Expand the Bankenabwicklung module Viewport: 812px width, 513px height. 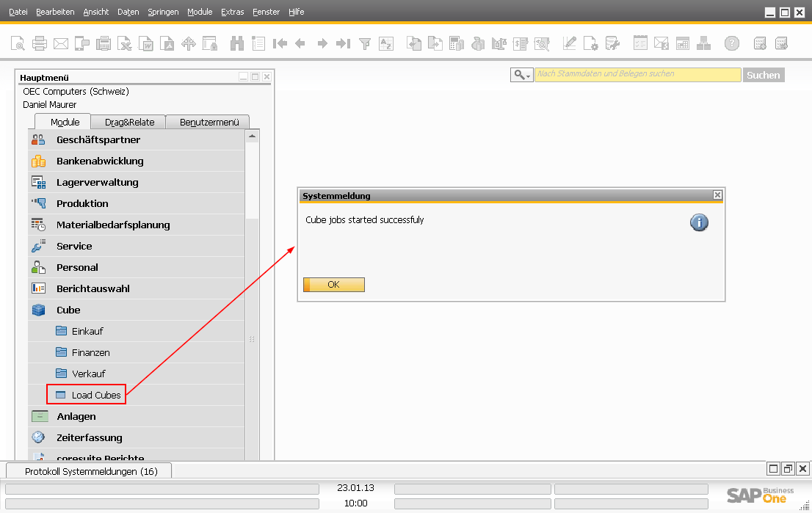[137, 161]
